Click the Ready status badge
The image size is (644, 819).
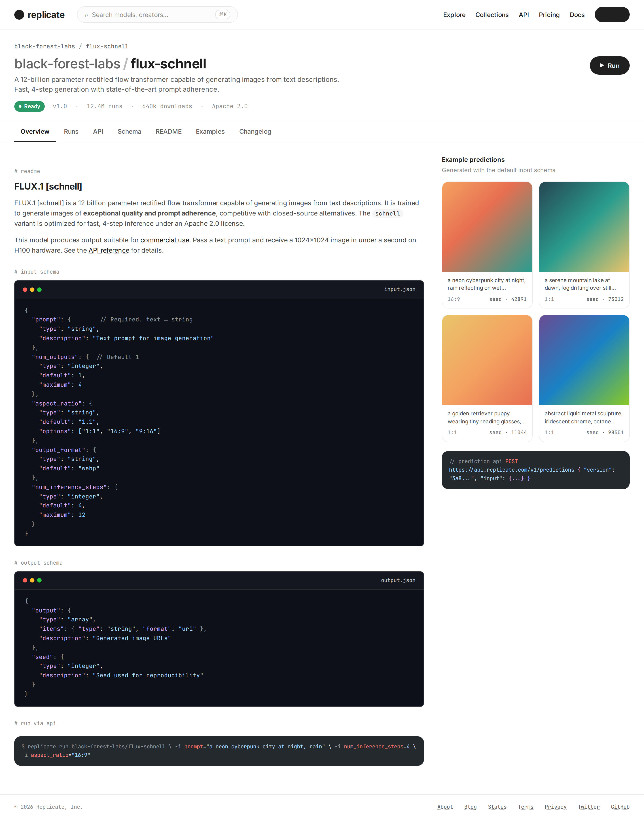pyautogui.click(x=30, y=106)
